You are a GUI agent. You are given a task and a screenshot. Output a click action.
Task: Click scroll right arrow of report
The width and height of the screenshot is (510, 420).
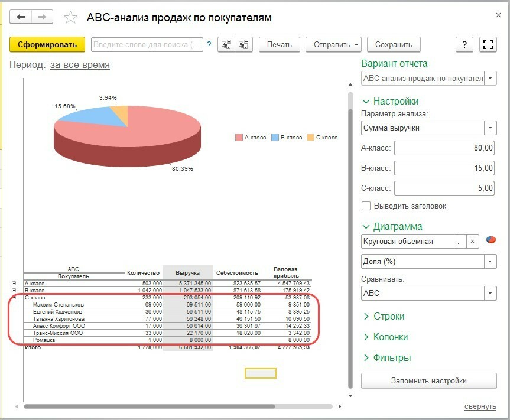click(340, 406)
